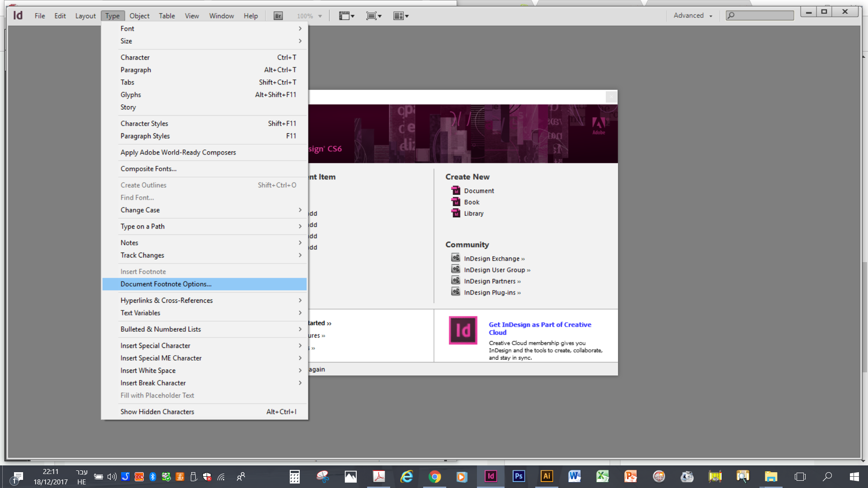Open the Object menu
Image resolution: width=868 pixels, height=488 pixels.
pyautogui.click(x=139, y=16)
